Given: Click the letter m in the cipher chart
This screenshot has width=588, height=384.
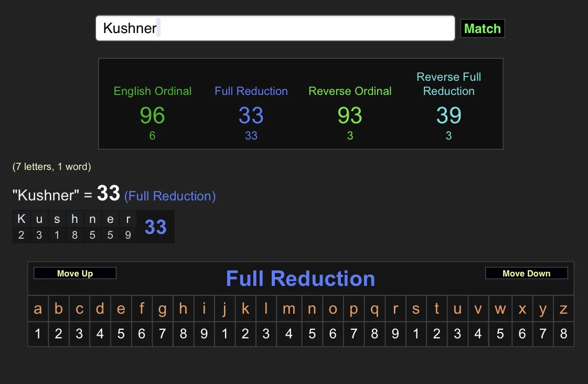Looking at the screenshot, I should point(288,308).
